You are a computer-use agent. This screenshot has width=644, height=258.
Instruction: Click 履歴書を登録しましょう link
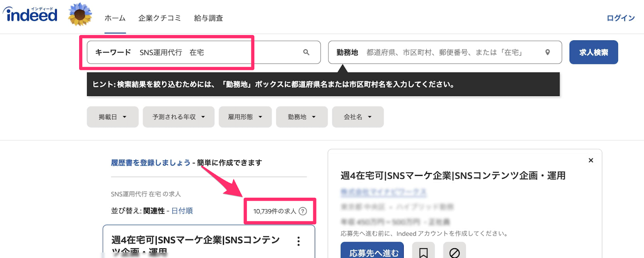[151, 163]
